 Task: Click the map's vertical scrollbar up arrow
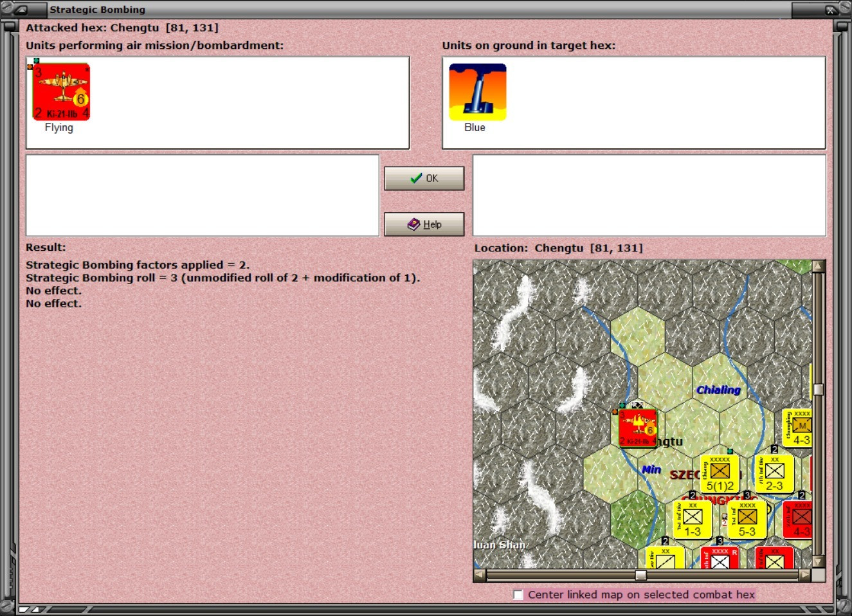[x=819, y=267]
